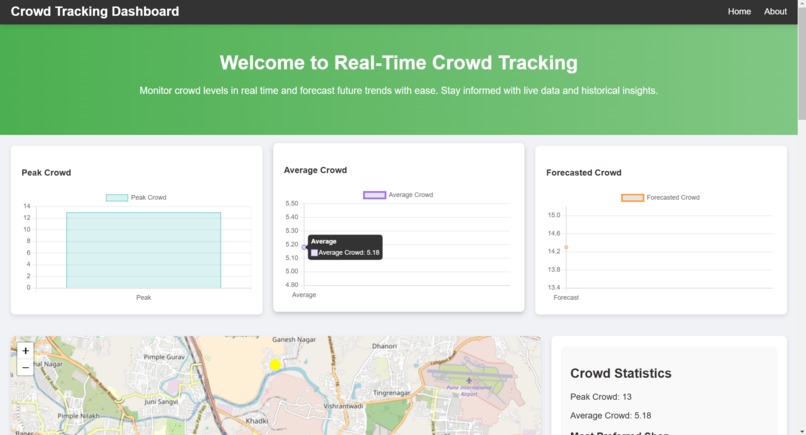This screenshot has height=435, width=806.
Task: Click the Crowd Tracking Dashboard title
Action: tap(95, 11)
